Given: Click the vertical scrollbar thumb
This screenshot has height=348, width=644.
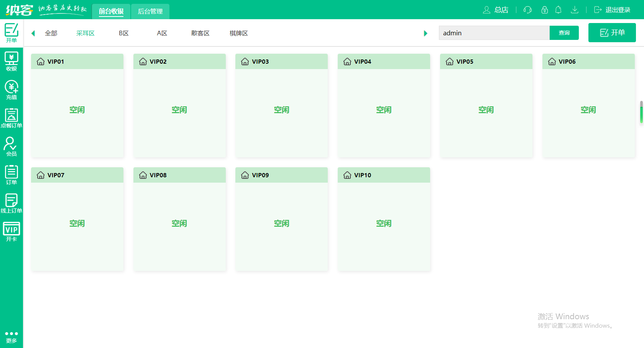Looking at the screenshot, I should coord(641,112).
